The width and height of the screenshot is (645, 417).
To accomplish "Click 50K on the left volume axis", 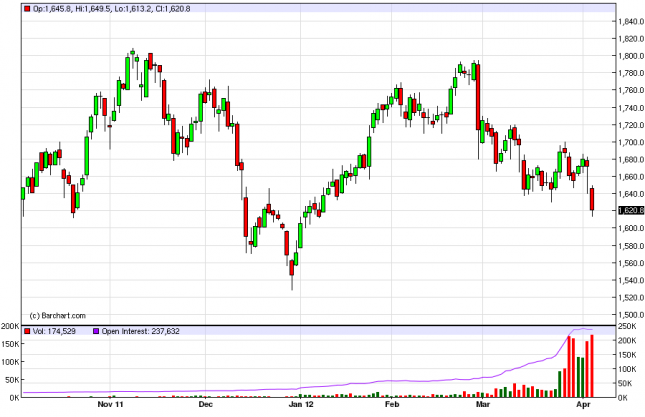I will [12, 380].
